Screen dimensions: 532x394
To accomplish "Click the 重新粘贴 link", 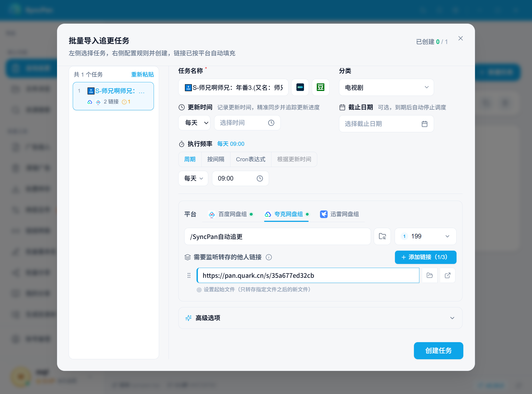I will point(142,75).
